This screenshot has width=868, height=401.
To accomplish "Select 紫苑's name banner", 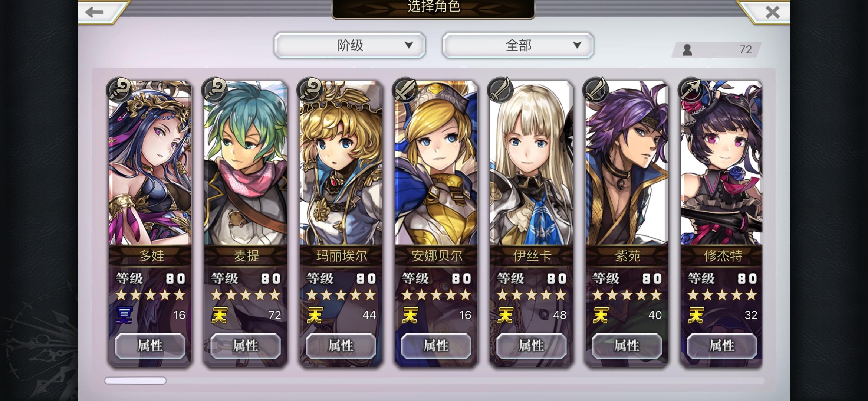I will click(x=627, y=255).
